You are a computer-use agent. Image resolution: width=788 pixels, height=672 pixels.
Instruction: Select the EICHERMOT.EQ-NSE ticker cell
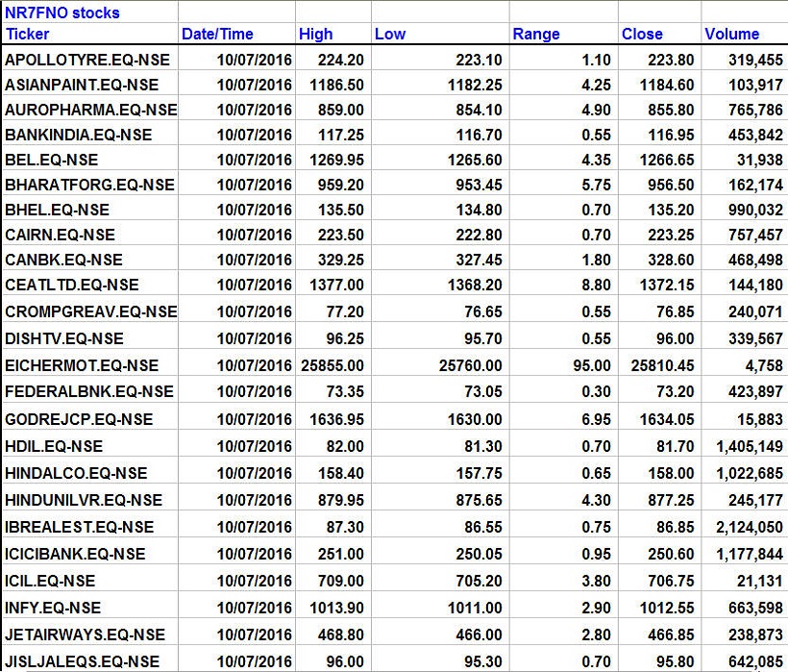82,365
